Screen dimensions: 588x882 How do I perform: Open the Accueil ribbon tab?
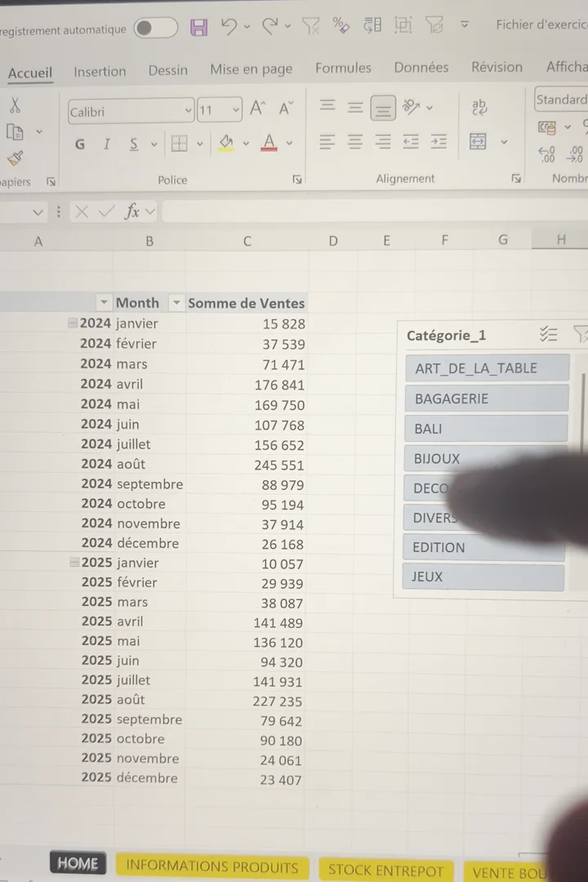[30, 73]
